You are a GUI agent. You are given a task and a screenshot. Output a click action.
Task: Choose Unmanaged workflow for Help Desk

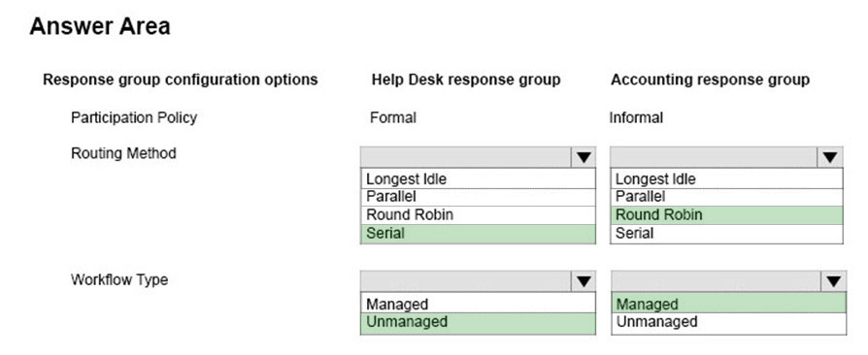pos(478,323)
